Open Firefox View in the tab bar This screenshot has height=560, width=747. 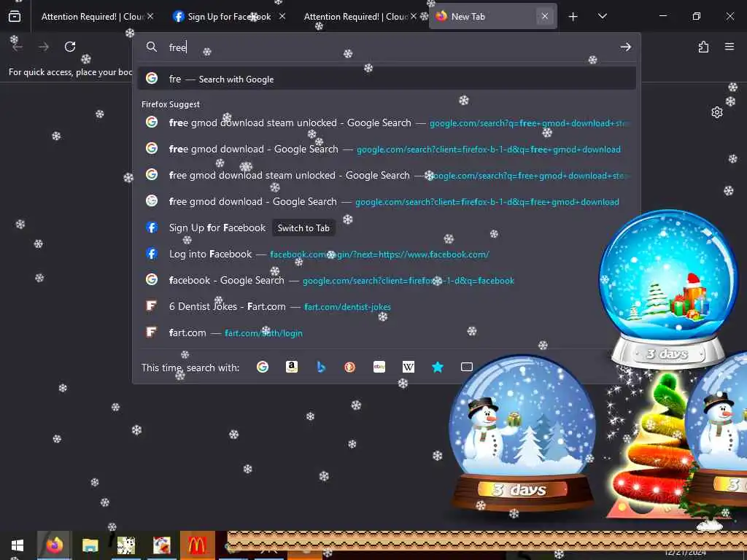pyautogui.click(x=15, y=16)
